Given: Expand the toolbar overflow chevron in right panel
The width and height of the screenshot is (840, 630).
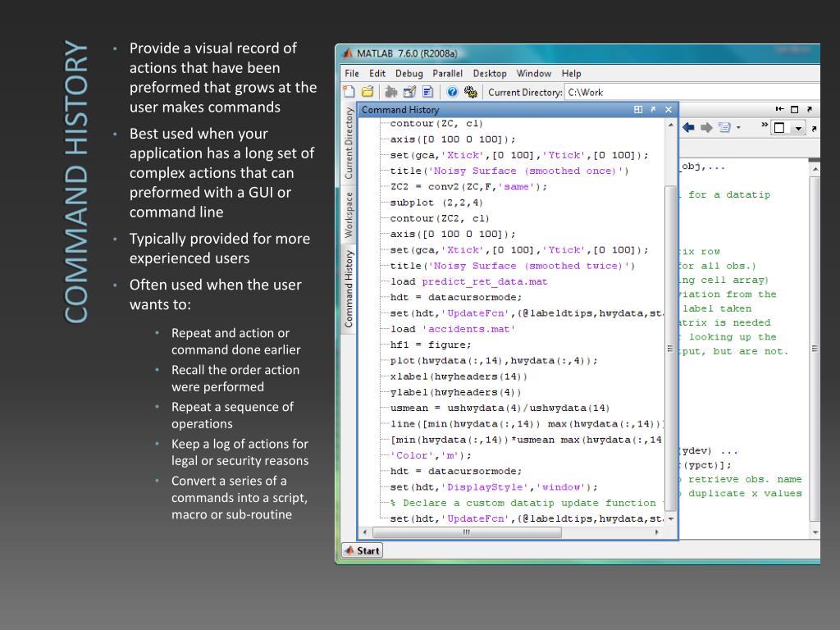Looking at the screenshot, I should pyautogui.click(x=765, y=126).
